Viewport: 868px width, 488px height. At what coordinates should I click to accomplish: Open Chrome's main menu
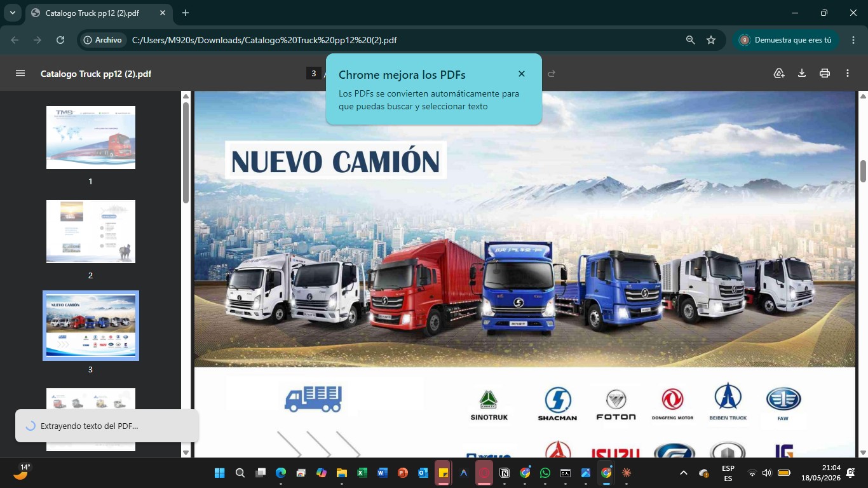pos(853,39)
